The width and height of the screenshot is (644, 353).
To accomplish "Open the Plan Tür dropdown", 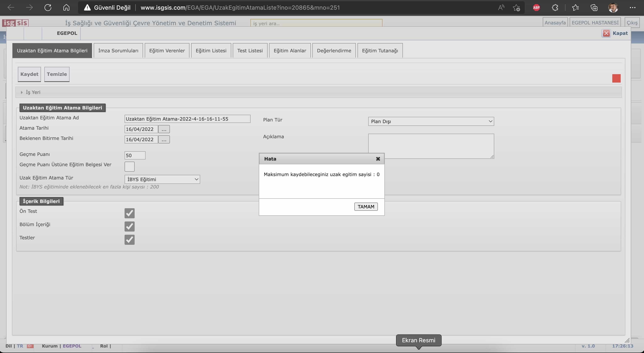I will tap(431, 121).
